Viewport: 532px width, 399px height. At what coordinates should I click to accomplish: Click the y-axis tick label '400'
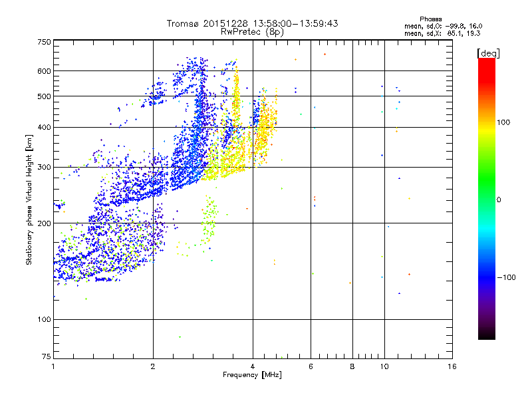coord(44,128)
